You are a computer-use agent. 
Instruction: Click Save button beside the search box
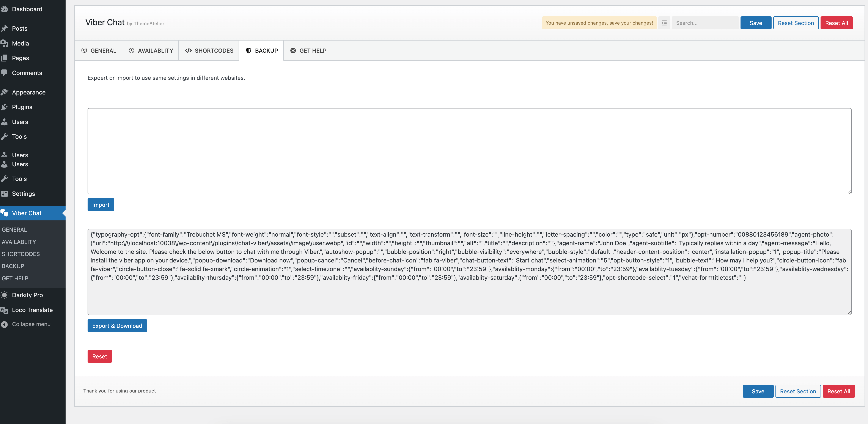point(756,23)
